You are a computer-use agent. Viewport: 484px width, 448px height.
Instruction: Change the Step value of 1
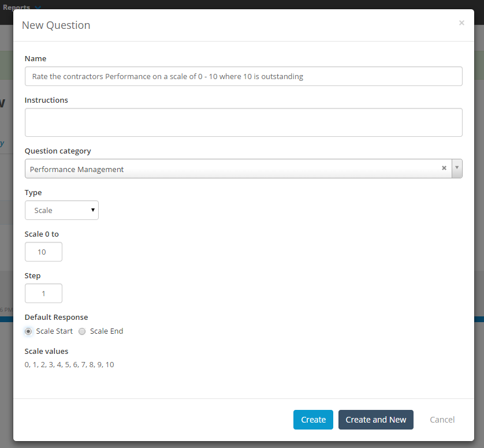click(43, 293)
